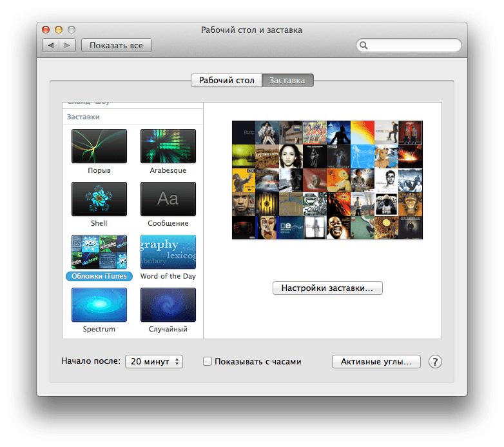Open the Начало после time dropdown
504x447 pixels.
click(x=153, y=362)
